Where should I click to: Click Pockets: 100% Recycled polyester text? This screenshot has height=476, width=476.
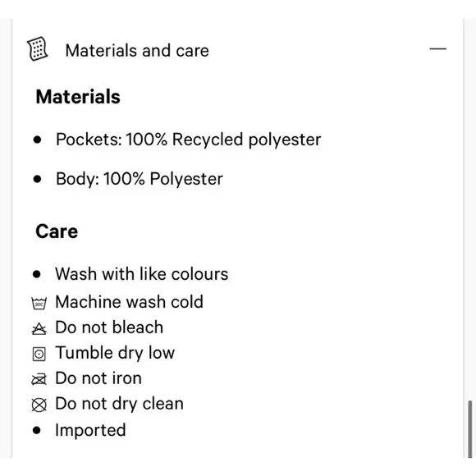pos(188,140)
